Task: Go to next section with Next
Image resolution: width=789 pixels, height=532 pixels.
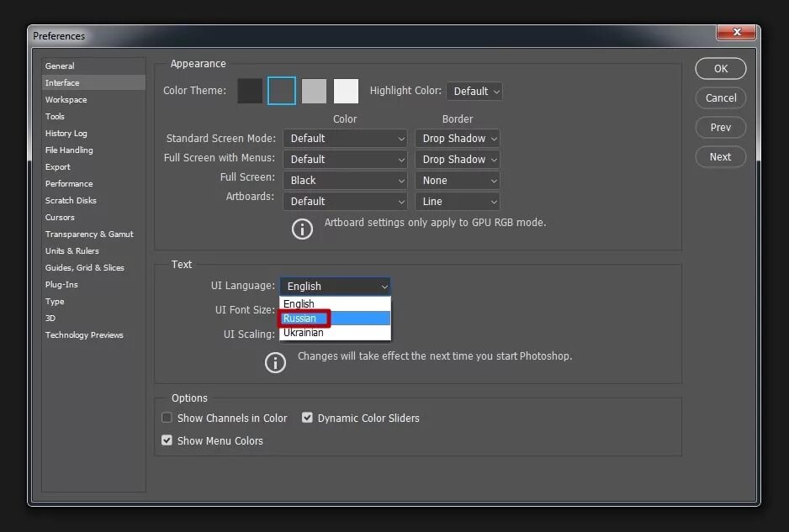Action: click(x=721, y=157)
